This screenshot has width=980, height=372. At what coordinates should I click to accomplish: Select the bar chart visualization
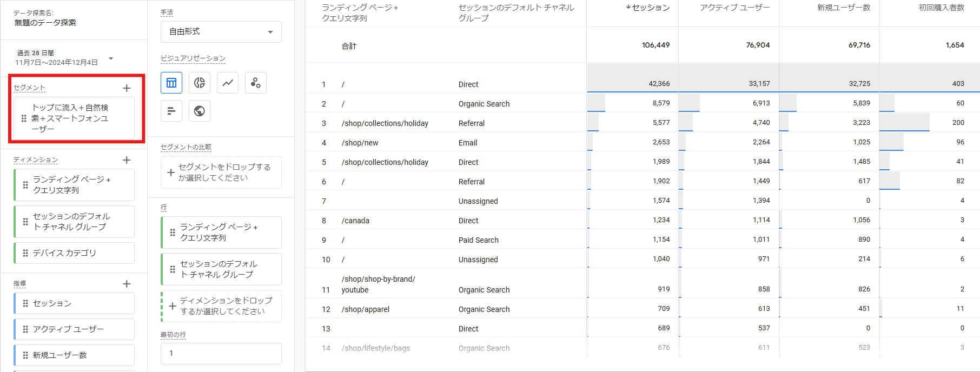pos(171,111)
